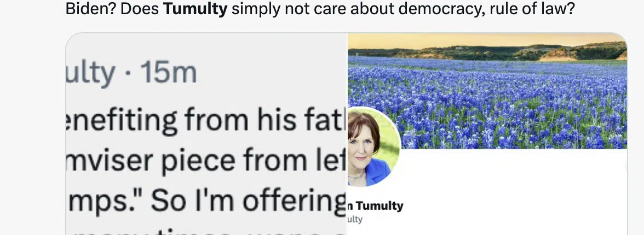Click the text line "enefiting from his fat"
Viewport: 644px width, 235px height.
206,120
